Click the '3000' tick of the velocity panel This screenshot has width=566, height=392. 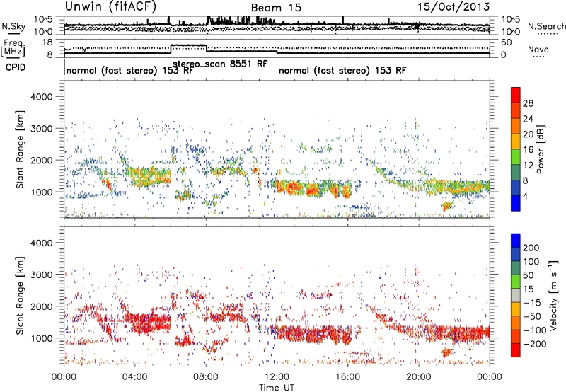click(x=41, y=275)
